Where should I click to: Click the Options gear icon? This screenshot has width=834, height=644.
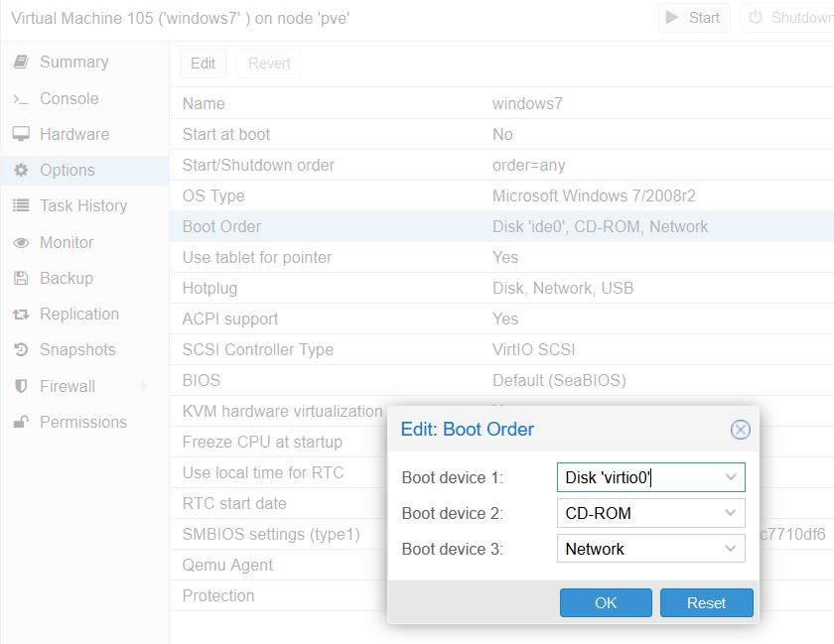pyautogui.click(x=21, y=170)
